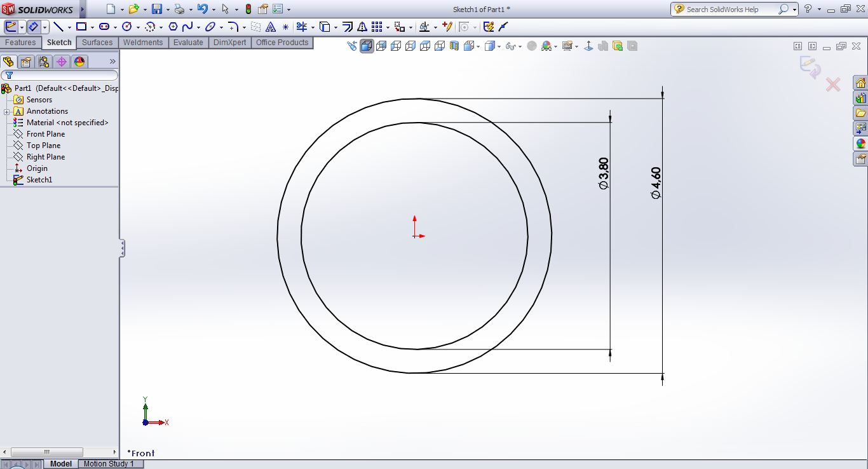Viewport: 868px width, 469px height.
Task: Activate the Circle sketch tool
Action: pyautogui.click(x=126, y=27)
